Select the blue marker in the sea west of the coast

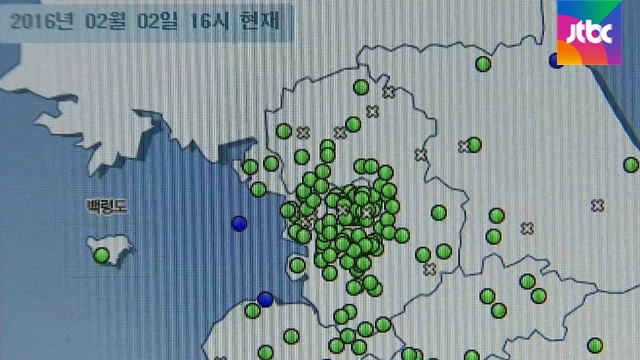tap(239, 224)
